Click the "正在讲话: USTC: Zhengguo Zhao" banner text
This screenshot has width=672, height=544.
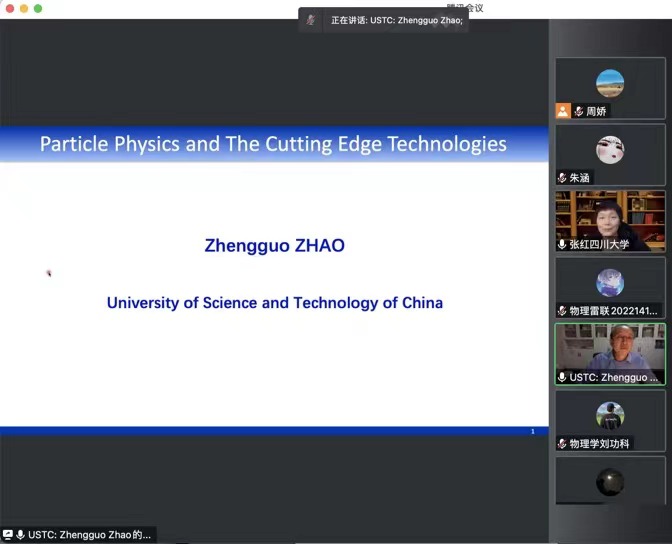tap(396, 20)
